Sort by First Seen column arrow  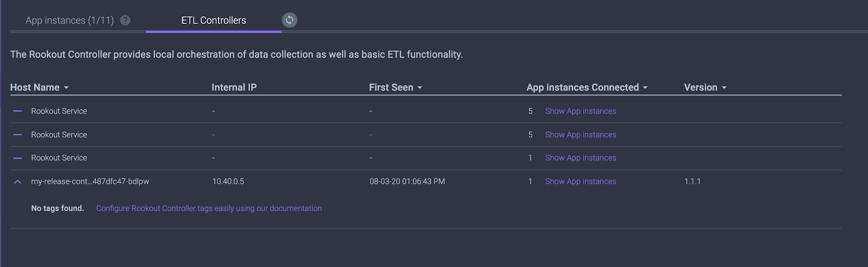(x=420, y=88)
